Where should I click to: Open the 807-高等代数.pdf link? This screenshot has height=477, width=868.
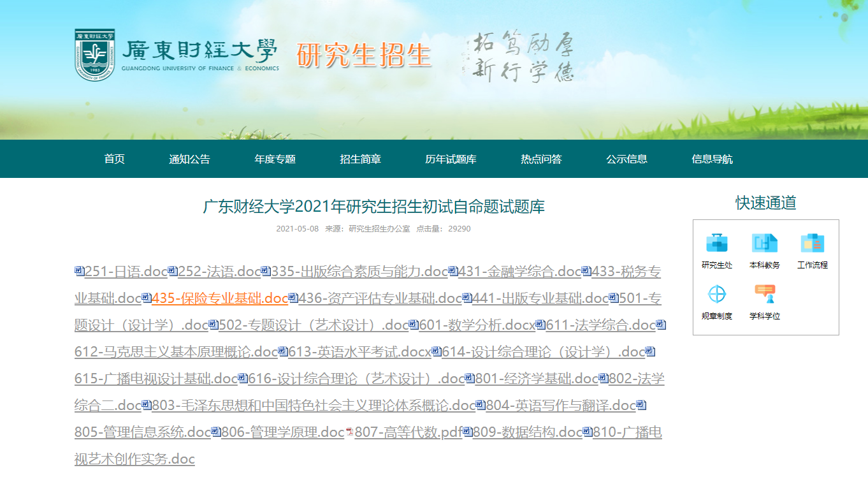408,432
